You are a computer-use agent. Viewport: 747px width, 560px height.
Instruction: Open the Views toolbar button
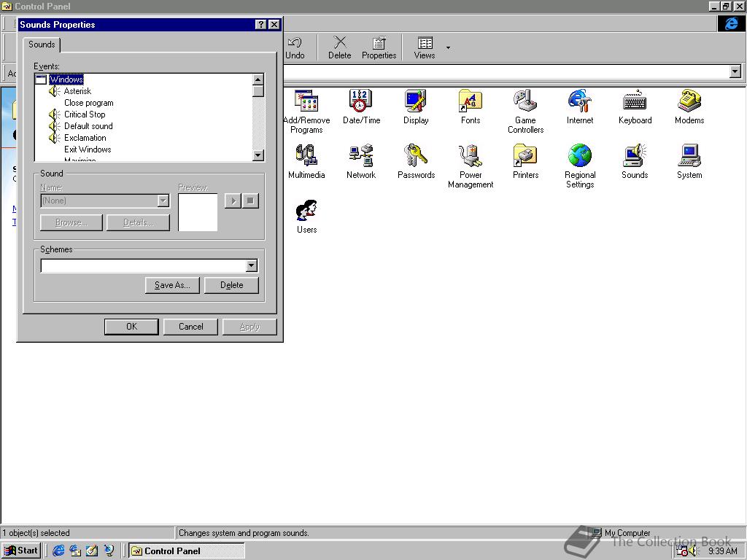[425, 47]
